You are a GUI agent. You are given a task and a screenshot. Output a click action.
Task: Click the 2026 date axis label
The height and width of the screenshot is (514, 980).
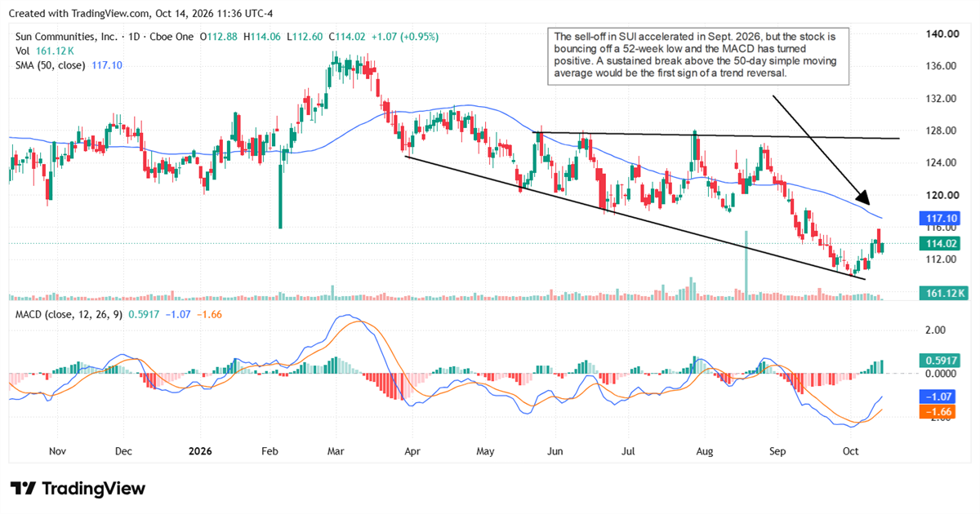click(x=201, y=450)
